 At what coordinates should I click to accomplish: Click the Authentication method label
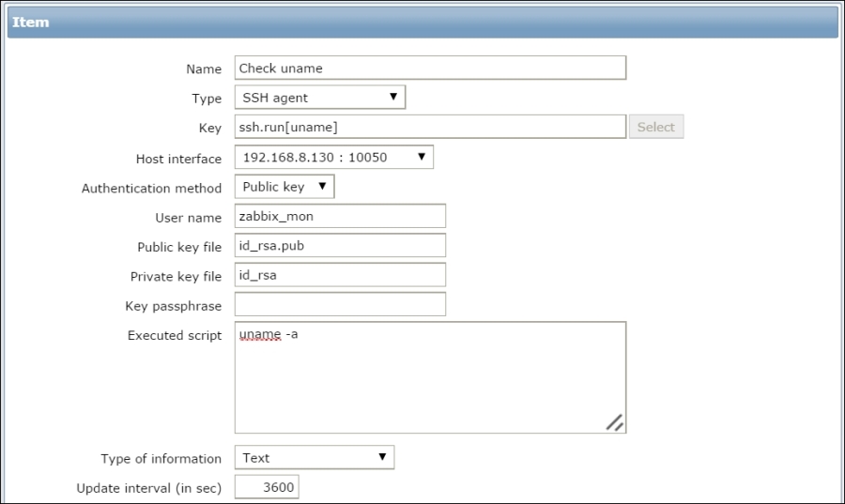(x=151, y=188)
